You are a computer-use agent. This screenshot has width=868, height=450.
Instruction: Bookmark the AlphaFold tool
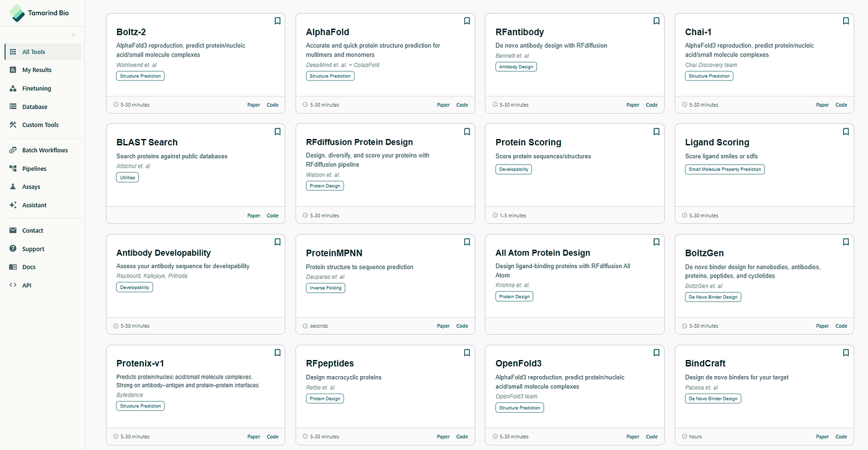tap(467, 21)
